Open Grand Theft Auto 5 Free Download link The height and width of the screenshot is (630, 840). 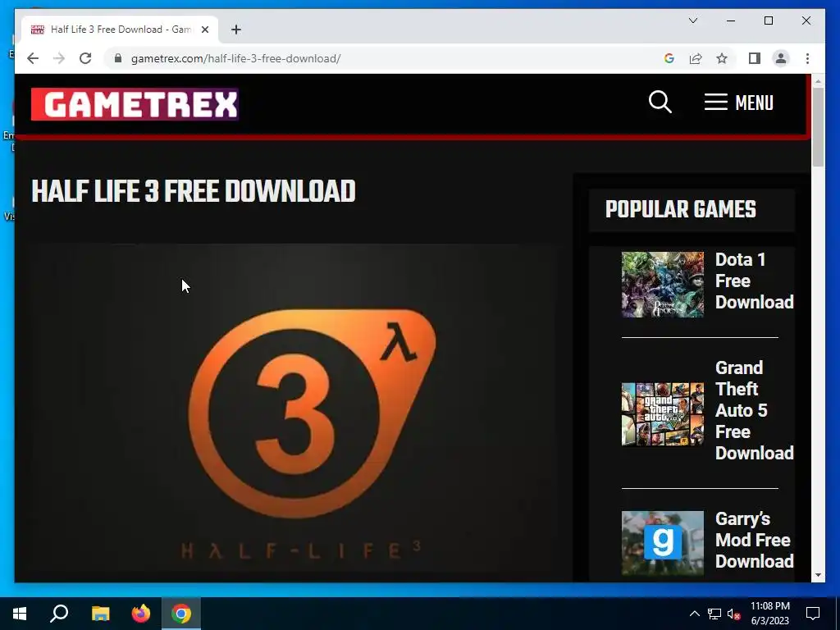pos(755,410)
